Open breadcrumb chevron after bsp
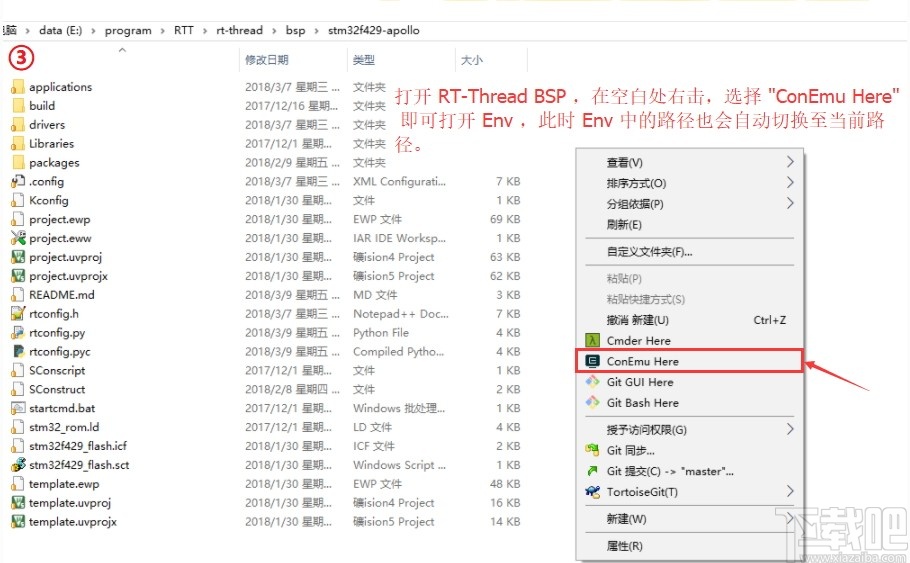The width and height of the screenshot is (910, 563). pyautogui.click(x=316, y=31)
